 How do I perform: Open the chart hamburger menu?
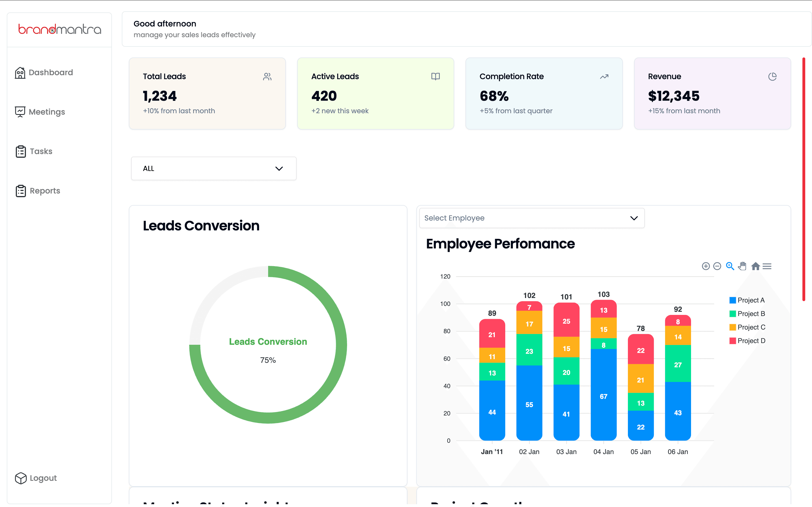[767, 266]
